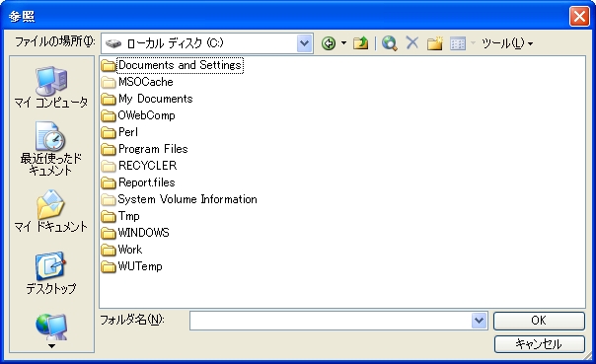Expand the ファイルの場所 location dropdown
Viewport: 596px width, 364px height.
click(x=305, y=43)
